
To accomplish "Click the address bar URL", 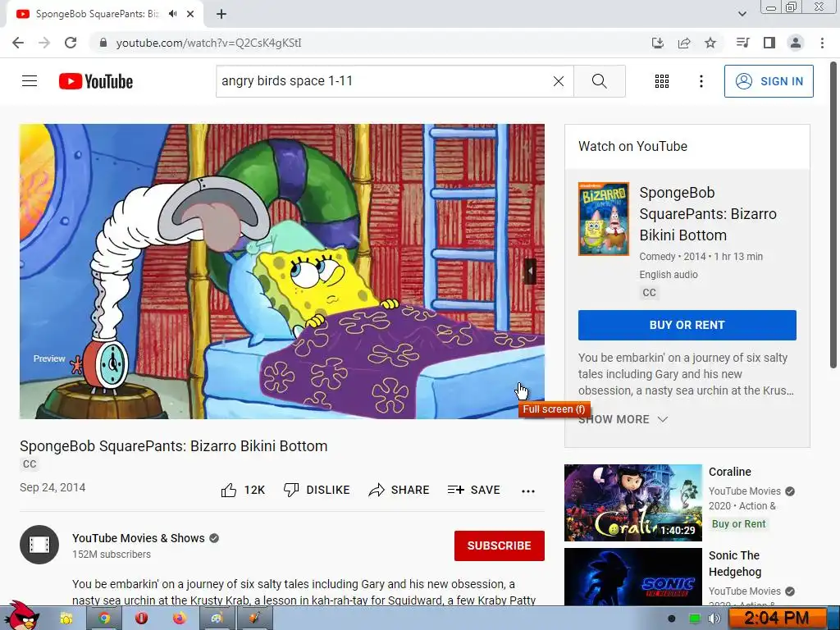I will click(x=208, y=43).
